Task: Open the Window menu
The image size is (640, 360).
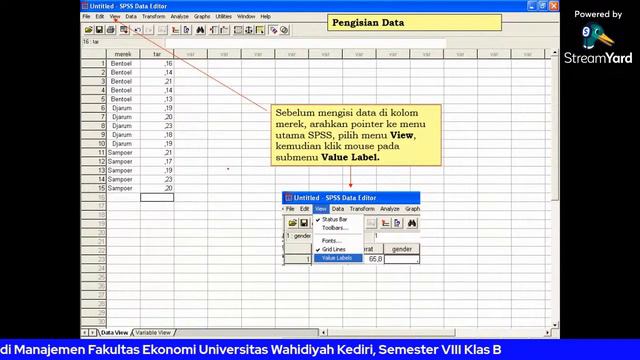Action: 246,16
